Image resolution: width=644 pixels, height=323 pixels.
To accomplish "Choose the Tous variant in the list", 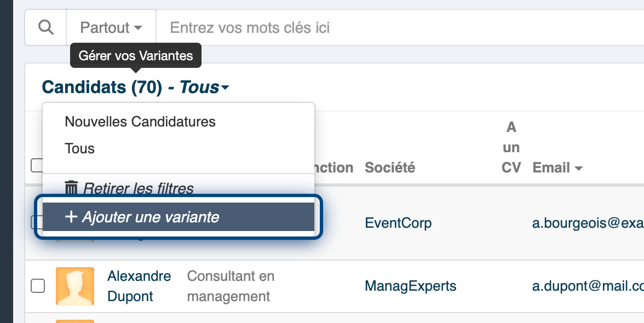I will pyautogui.click(x=80, y=148).
